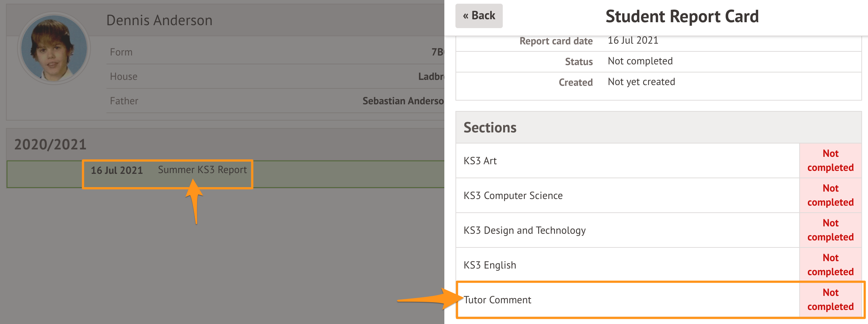Click KS3 Art Not completed status
Image resolution: width=868 pixels, height=324 pixels.
tap(830, 161)
